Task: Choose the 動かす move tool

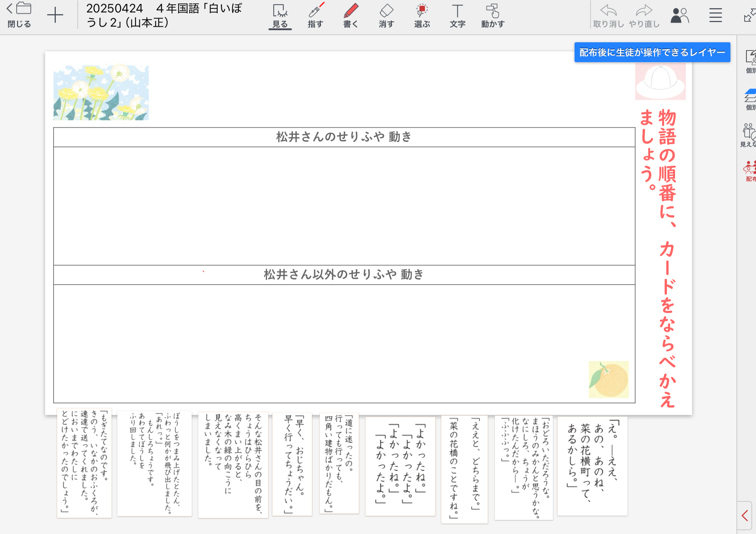Action: 493,16
